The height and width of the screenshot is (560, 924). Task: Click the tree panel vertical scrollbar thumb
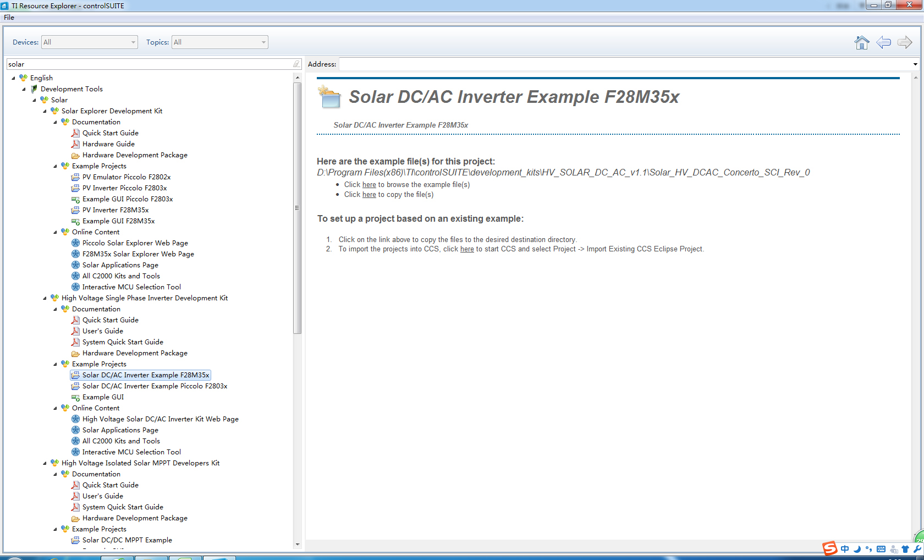point(298,208)
